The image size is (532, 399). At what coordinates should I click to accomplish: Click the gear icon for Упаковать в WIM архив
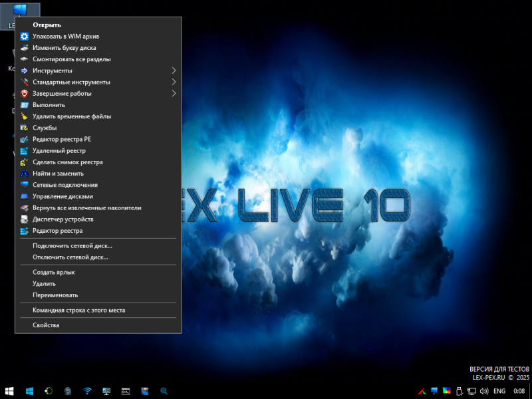point(25,37)
